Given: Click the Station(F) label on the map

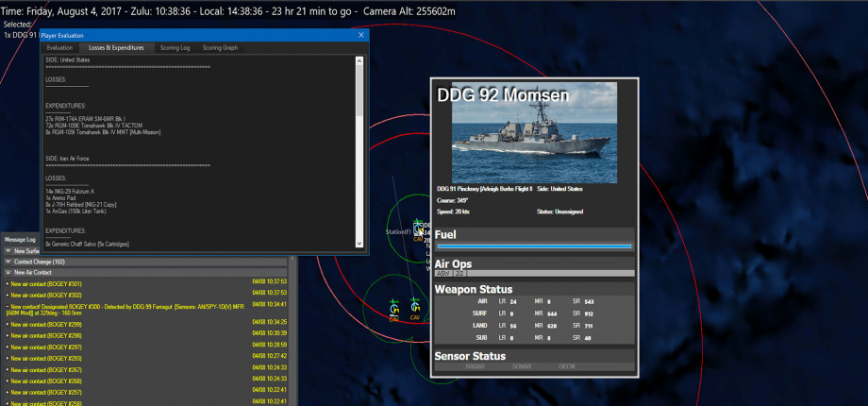Looking at the screenshot, I should click(398, 231).
